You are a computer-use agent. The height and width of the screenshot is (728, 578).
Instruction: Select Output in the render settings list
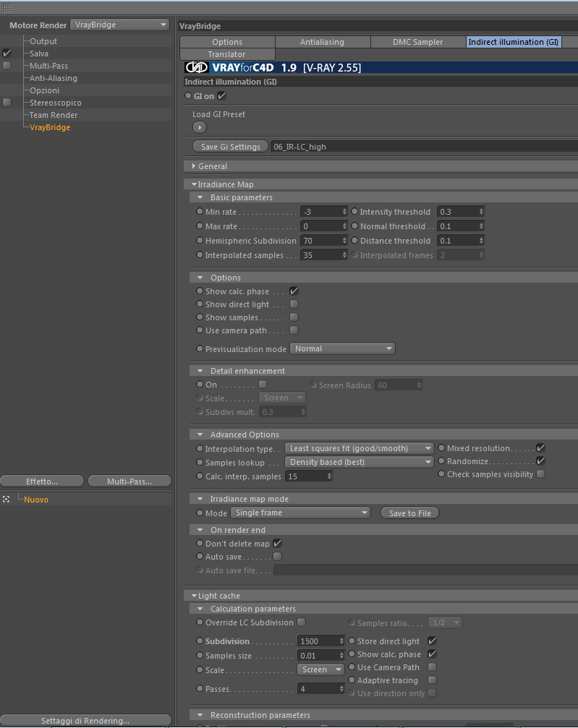tap(43, 41)
